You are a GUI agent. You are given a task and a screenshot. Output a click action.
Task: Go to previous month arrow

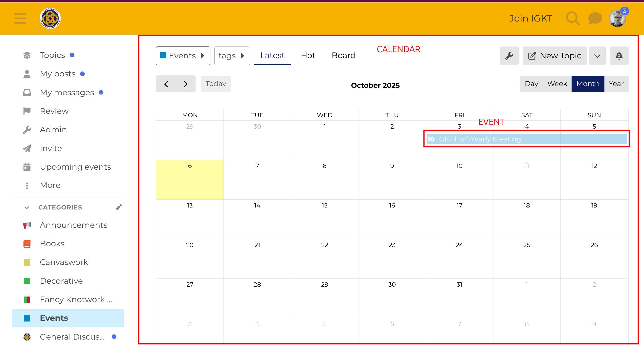(x=166, y=84)
